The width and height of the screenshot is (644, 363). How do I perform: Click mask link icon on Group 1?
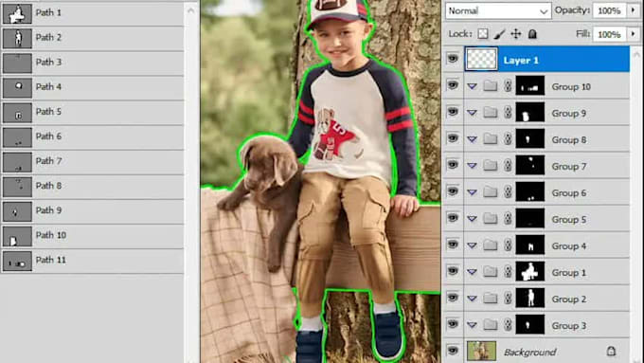point(508,271)
